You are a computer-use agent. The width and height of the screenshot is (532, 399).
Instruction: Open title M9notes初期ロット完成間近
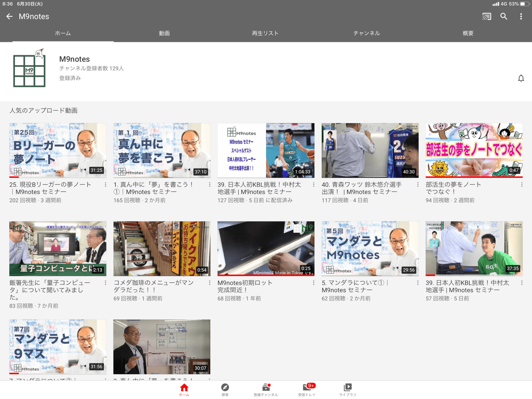[x=245, y=286]
